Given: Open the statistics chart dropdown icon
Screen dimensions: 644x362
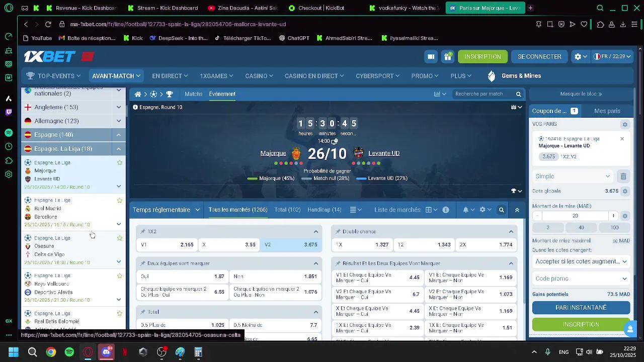Looking at the screenshot, I should pyautogui.click(x=440, y=94).
